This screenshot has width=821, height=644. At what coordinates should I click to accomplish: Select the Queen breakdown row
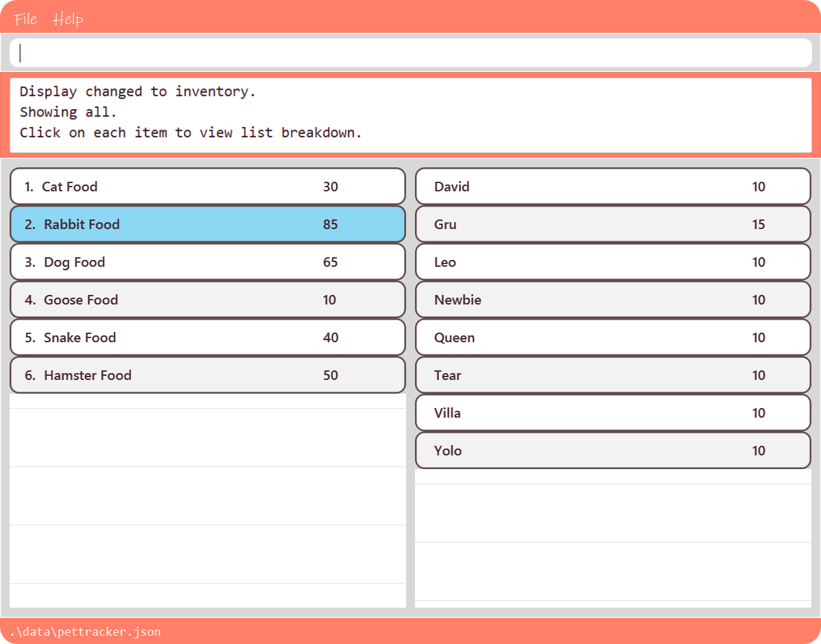[x=612, y=337]
